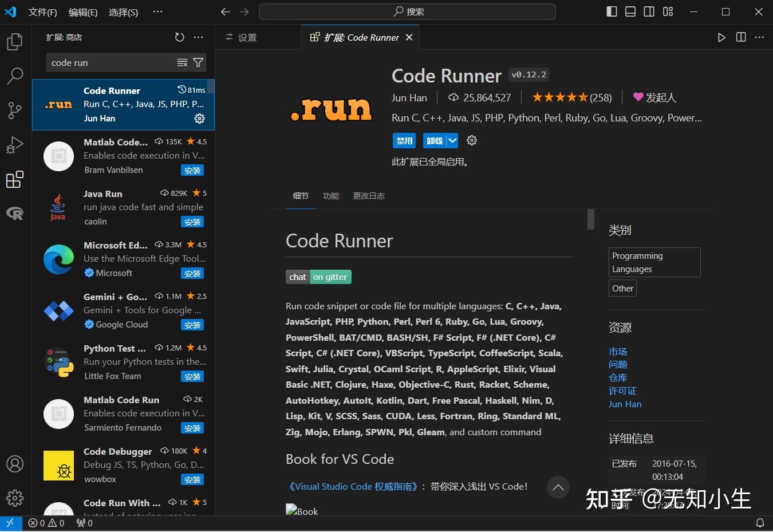The width and height of the screenshot is (773, 532).
Task: Toggle the secondary side bar visibility
Action: coord(649,11)
